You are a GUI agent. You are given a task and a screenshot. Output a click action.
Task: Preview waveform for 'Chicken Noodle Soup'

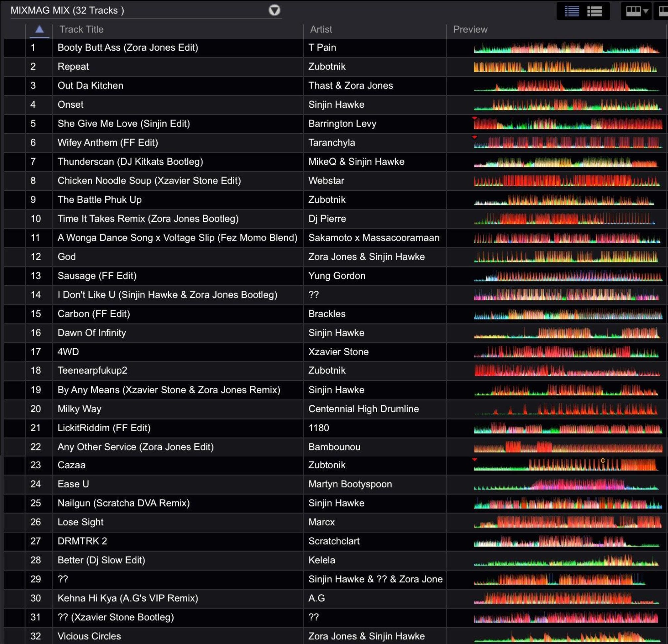coord(567,181)
